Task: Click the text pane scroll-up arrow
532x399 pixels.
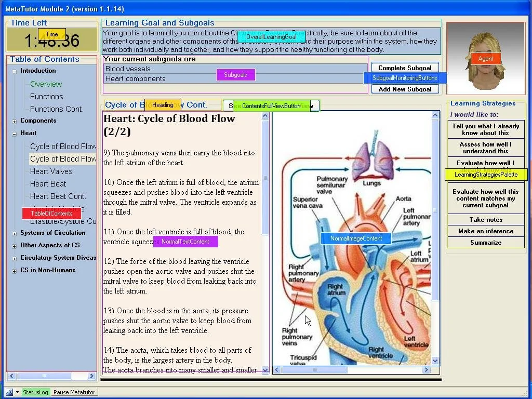Action: [265, 116]
